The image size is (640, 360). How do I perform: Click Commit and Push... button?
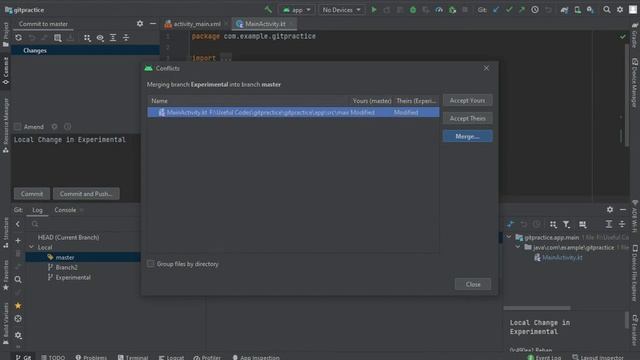pos(86,194)
